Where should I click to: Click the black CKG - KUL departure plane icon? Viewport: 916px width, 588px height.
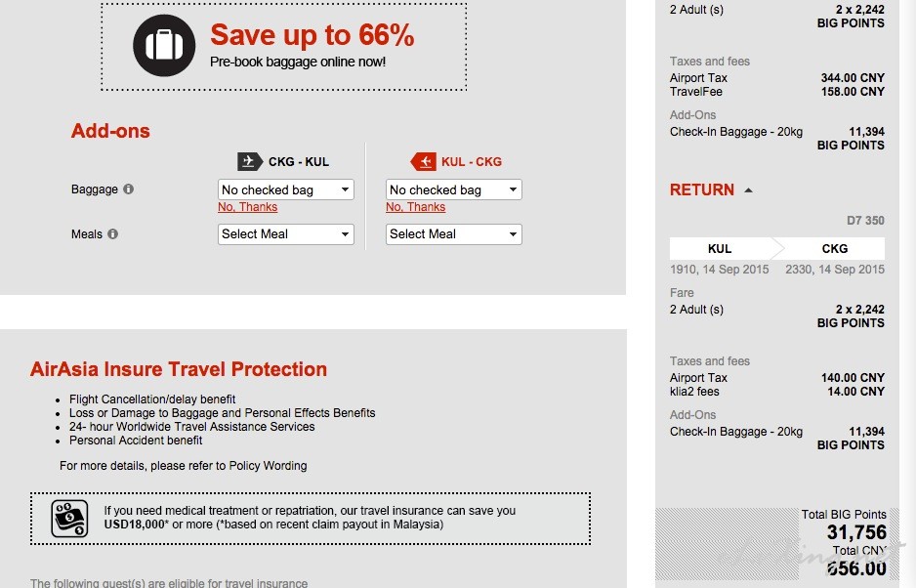click(249, 161)
